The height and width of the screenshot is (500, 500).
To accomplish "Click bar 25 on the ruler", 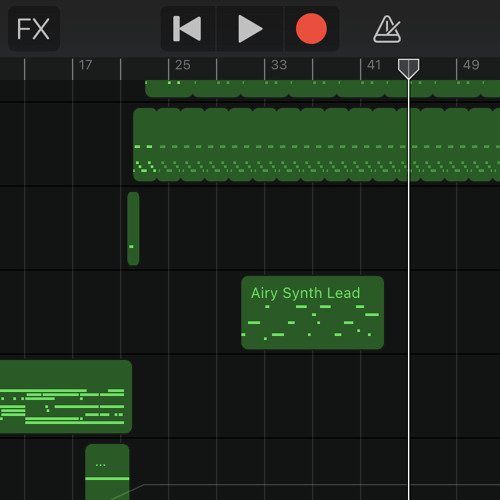I will (183, 65).
